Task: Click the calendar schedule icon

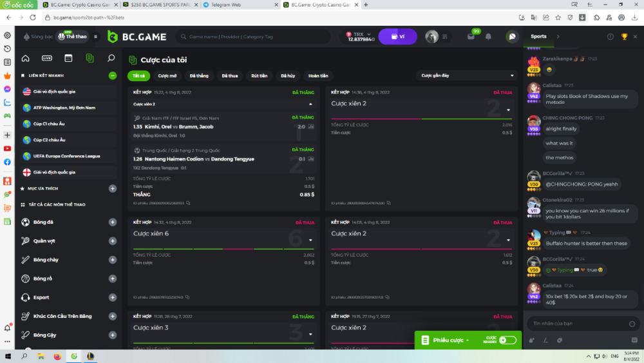Action: 68,58
